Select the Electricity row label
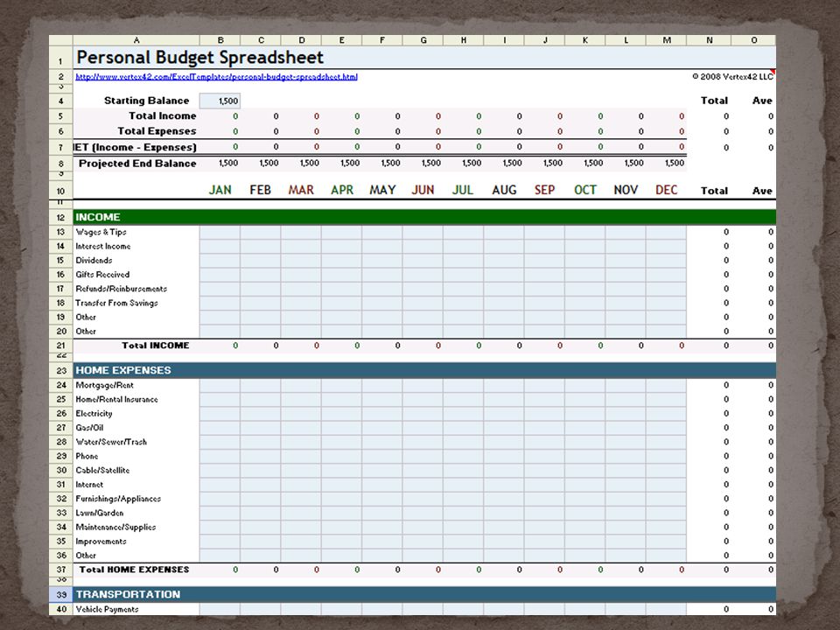This screenshot has height=630, width=840. coord(94,414)
